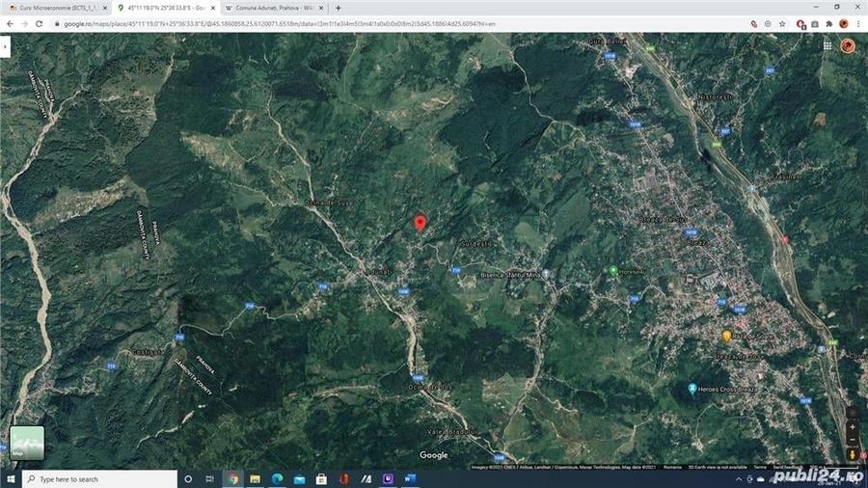Viewport: 868px width, 488px height.
Task: Open the Terms link in map footer
Action: (x=760, y=467)
